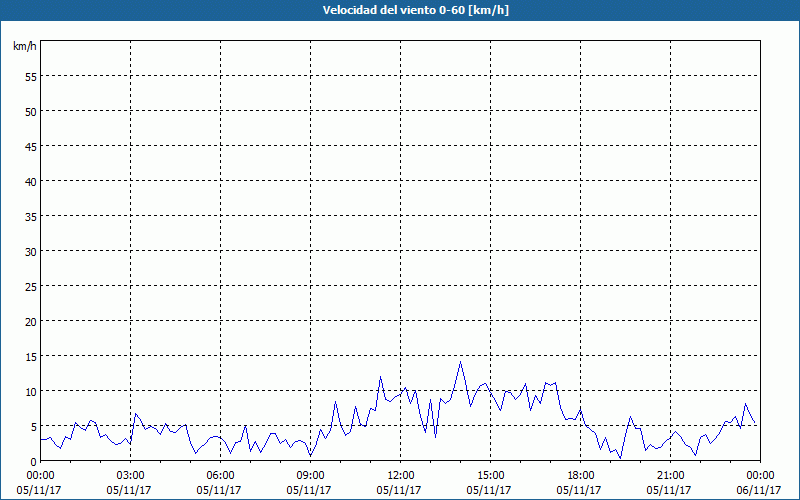Select the '05/11/17' date under 18:00
This screenshot has width=800, height=500.
579,490
